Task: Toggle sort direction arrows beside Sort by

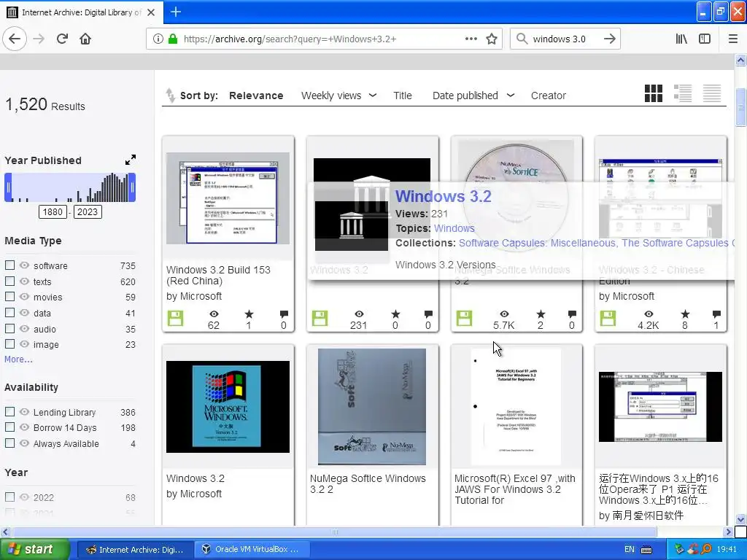Action: tap(170, 96)
